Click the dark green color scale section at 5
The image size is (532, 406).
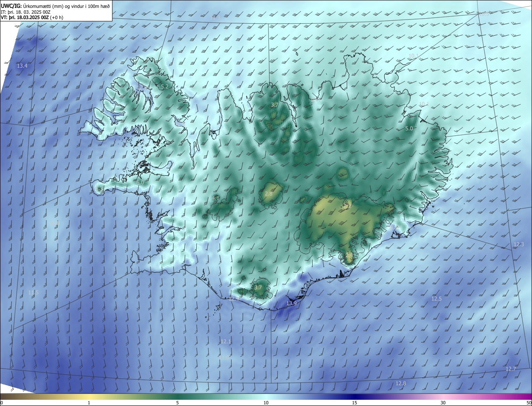click(177, 396)
